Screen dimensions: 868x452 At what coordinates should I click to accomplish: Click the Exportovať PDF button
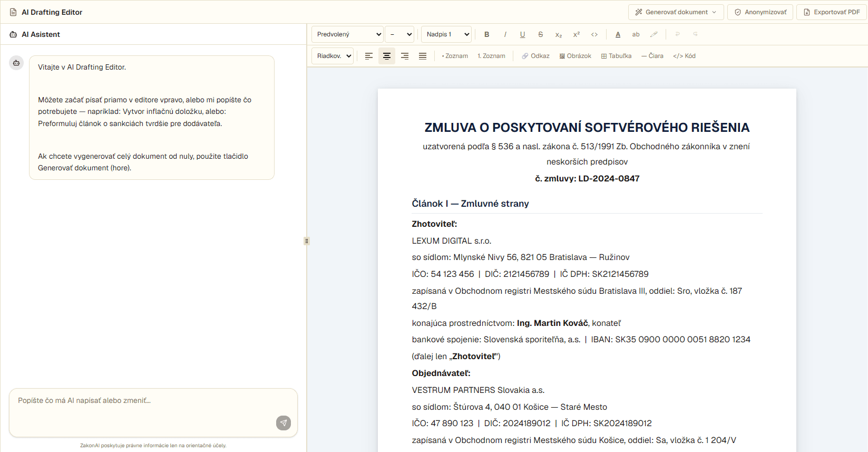pos(832,12)
